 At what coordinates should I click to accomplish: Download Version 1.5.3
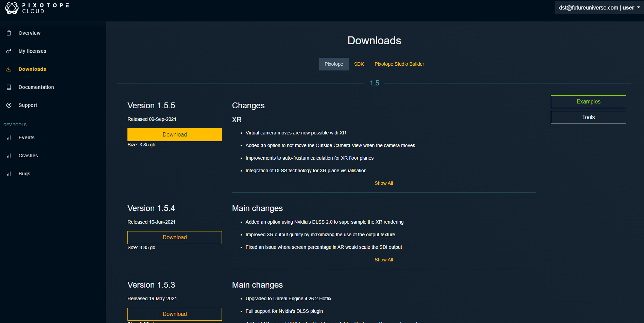175,314
